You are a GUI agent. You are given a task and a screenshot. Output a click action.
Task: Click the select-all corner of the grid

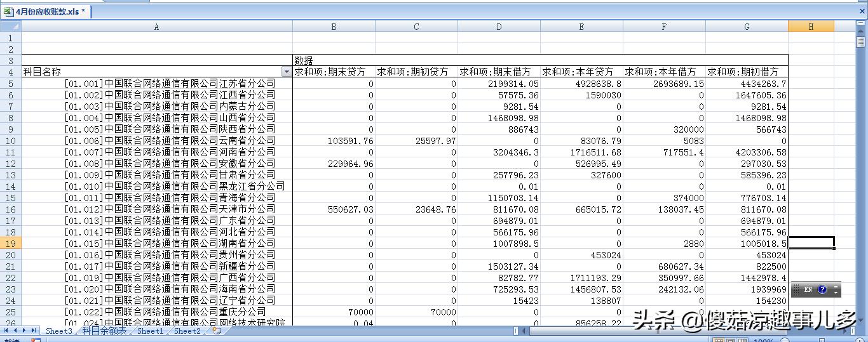coord(11,26)
